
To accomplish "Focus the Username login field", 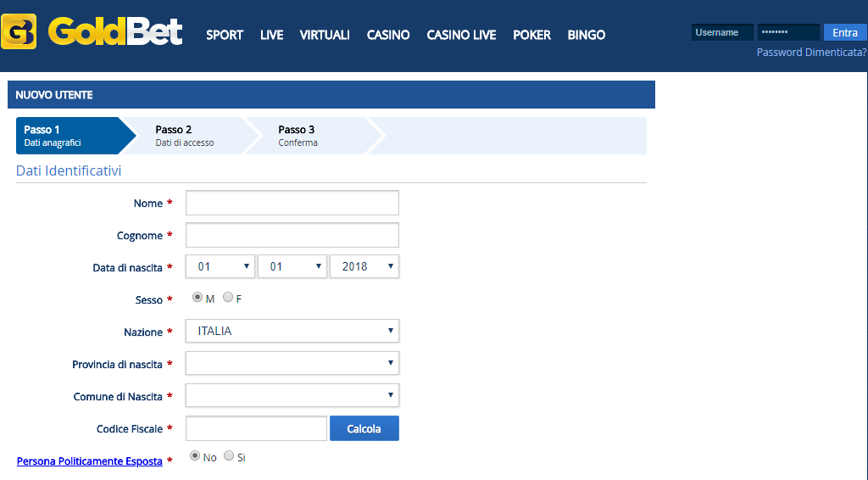I will tap(722, 33).
